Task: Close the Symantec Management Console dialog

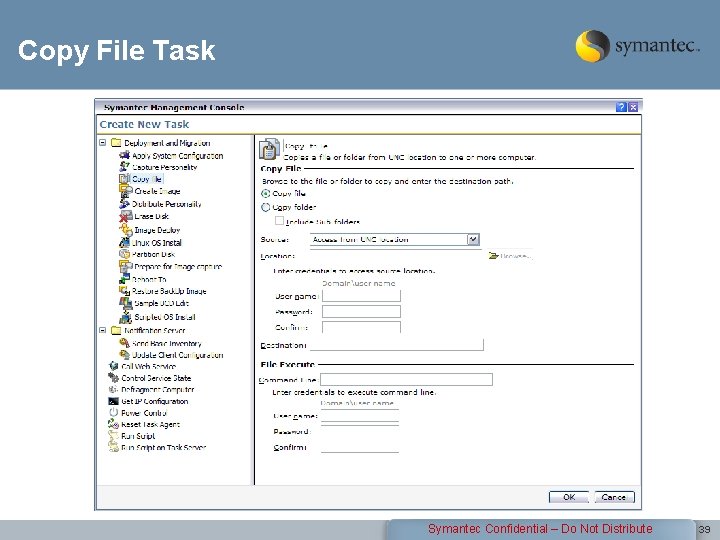Action: (x=633, y=107)
